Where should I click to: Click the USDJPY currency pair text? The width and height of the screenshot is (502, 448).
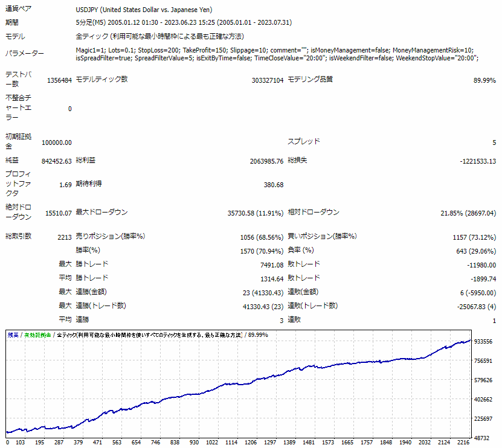144,10
